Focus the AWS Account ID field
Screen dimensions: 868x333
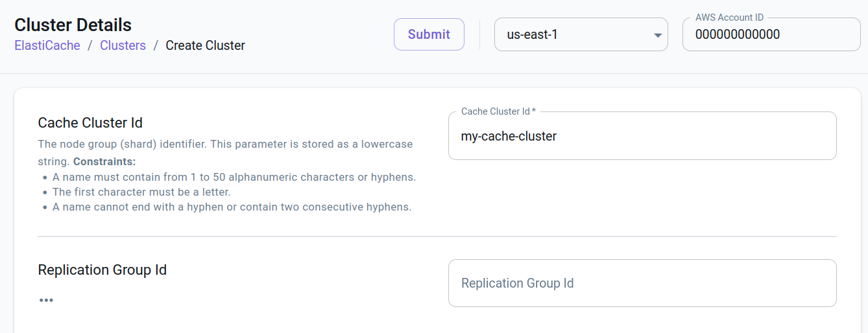[771, 35]
